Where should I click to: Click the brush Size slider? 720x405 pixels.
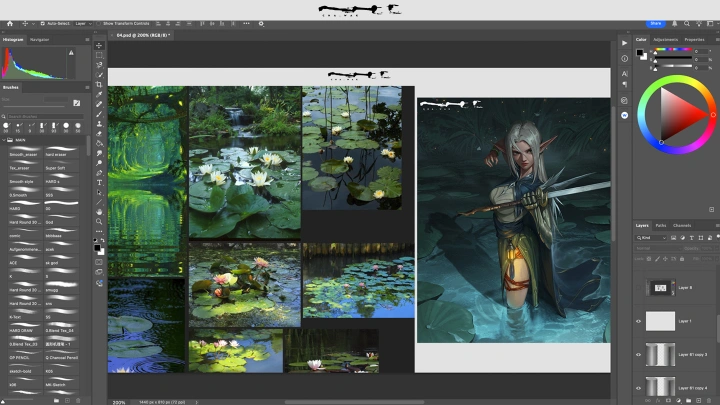click(x=35, y=107)
